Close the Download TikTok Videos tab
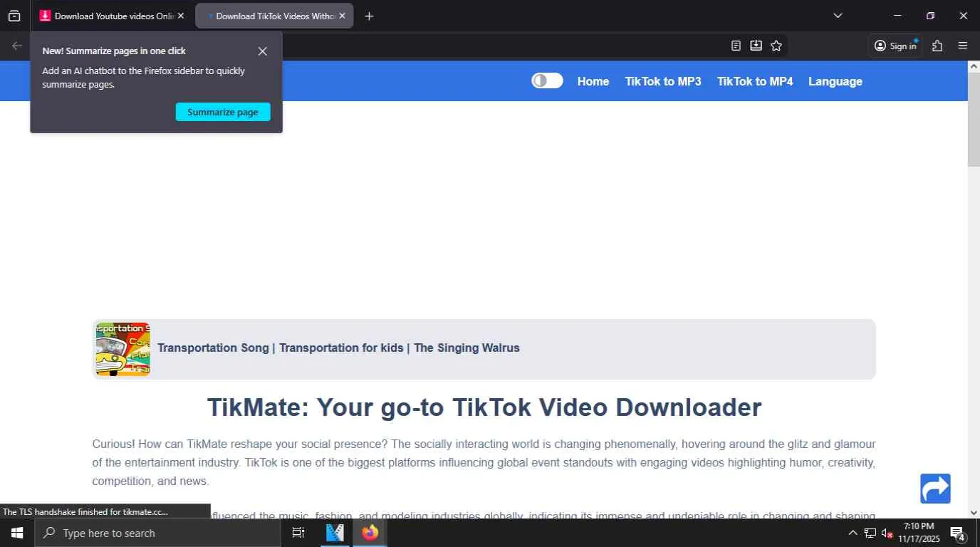 click(342, 16)
